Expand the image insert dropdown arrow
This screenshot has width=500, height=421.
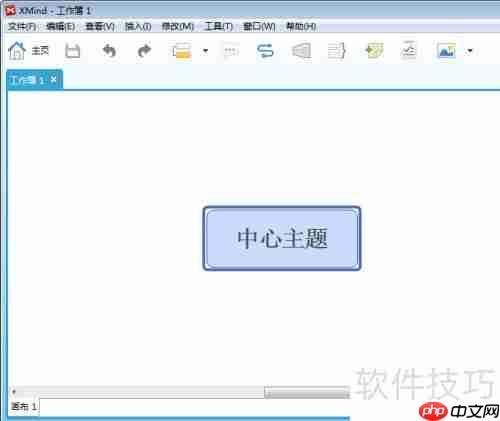coord(470,51)
